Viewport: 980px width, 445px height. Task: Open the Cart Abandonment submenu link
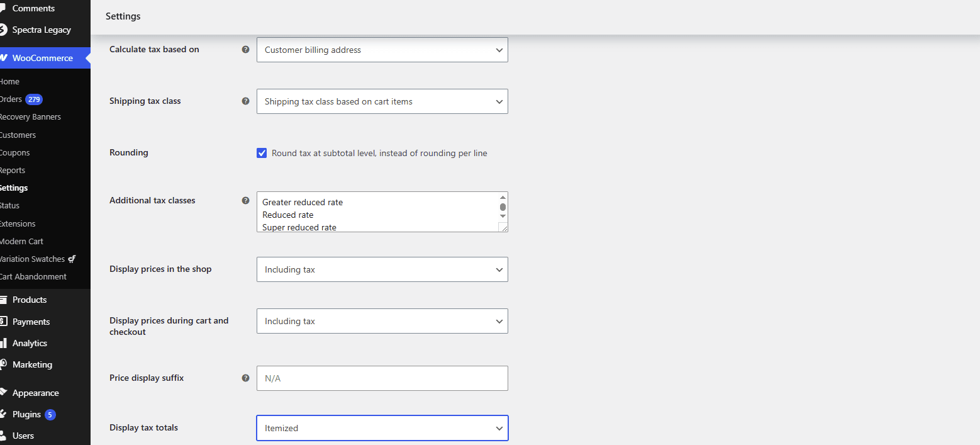click(33, 277)
